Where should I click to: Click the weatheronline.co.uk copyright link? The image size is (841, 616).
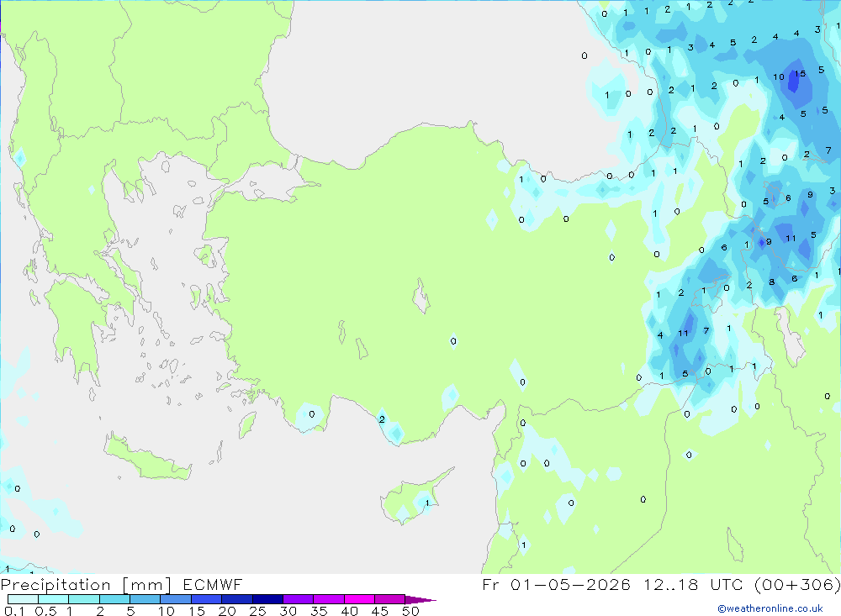coord(770,608)
